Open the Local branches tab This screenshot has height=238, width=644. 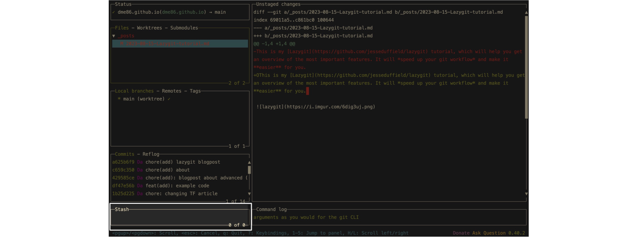pyautogui.click(x=134, y=91)
